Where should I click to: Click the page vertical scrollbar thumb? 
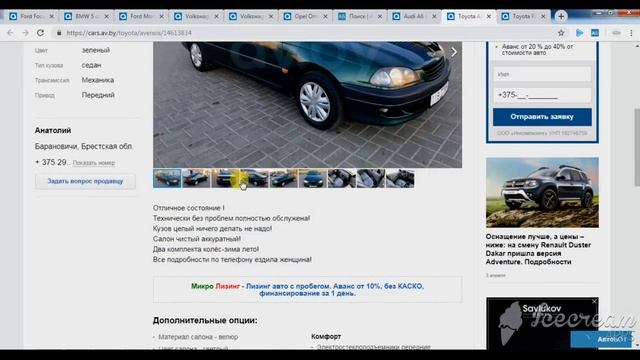pyautogui.click(x=637, y=147)
